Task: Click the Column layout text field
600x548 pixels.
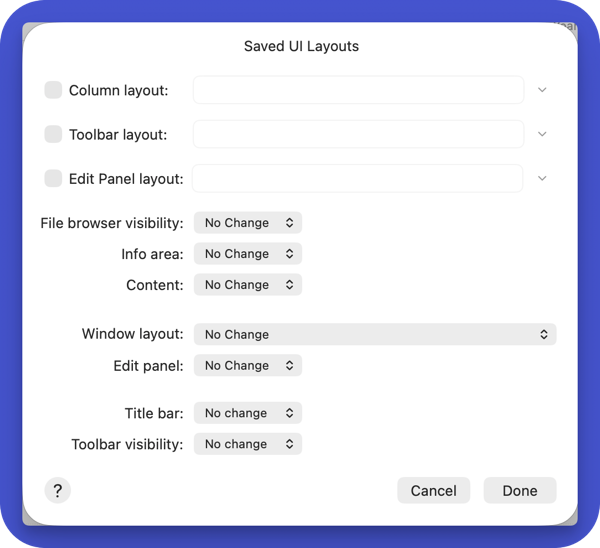Action: 358,90
